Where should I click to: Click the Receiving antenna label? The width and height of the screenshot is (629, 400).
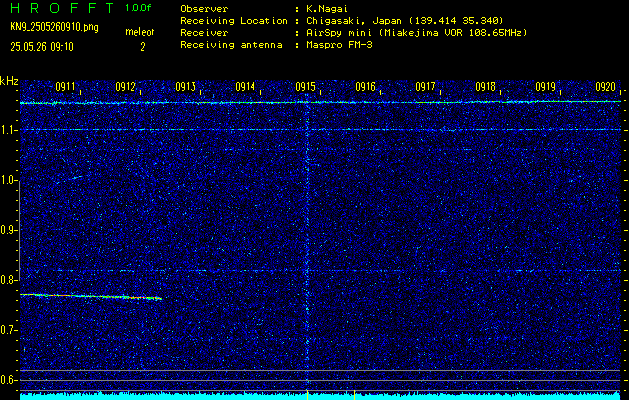click(x=231, y=45)
